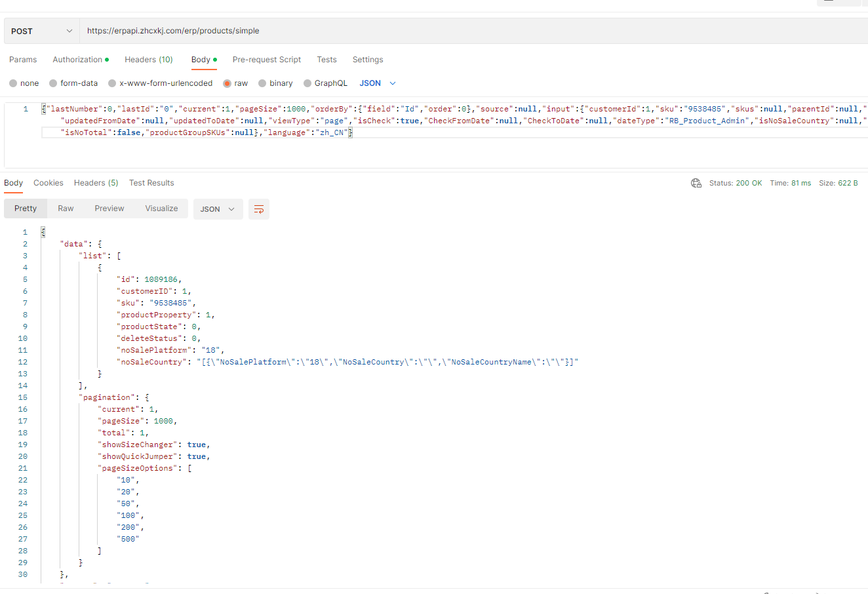This screenshot has height=594, width=868.
Task: Click the "total": 1 response line
Action: 123,433
